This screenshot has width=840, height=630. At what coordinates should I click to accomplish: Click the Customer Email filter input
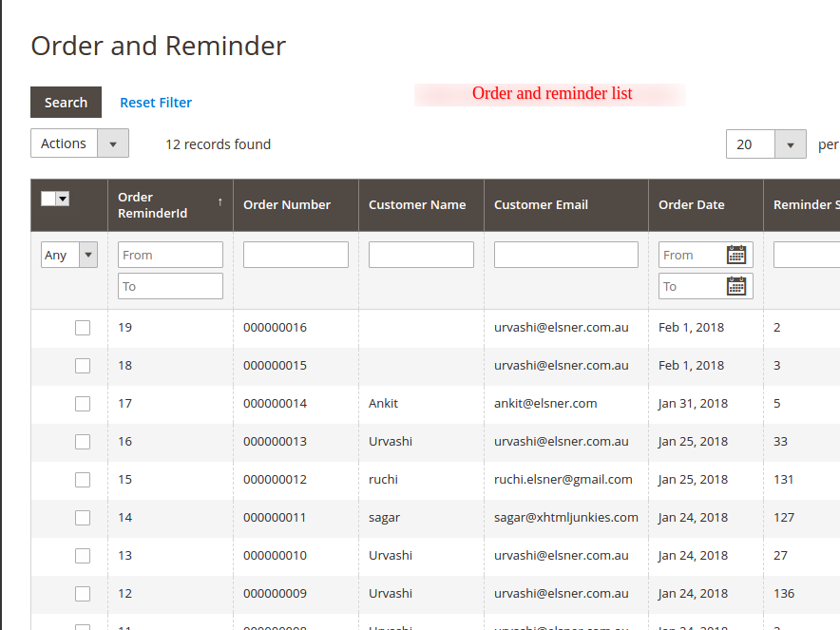[565, 255]
